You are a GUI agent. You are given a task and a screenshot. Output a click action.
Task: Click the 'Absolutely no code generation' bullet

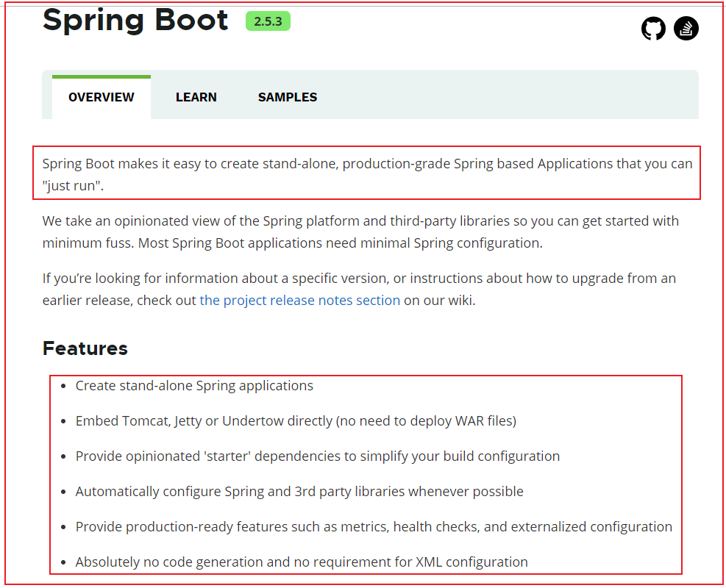(302, 562)
